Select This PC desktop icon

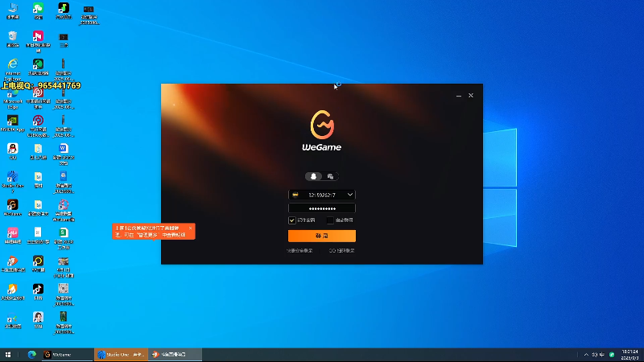click(13, 11)
